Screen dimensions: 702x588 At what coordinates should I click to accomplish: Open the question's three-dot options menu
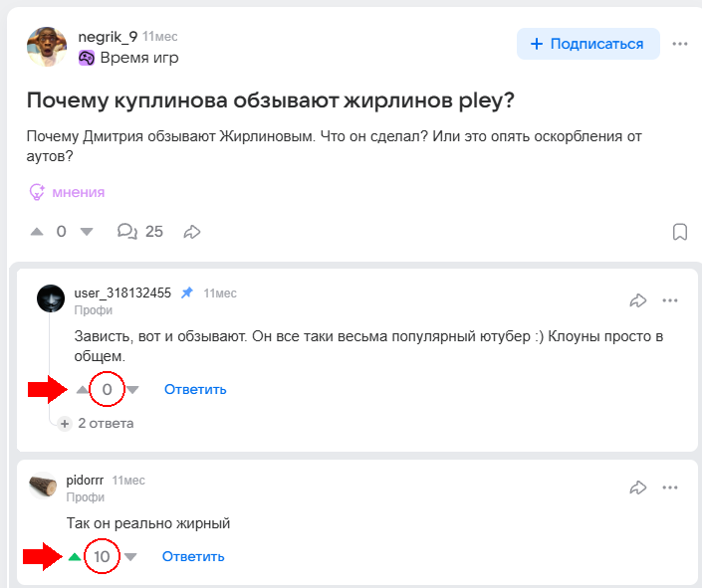pos(680,44)
